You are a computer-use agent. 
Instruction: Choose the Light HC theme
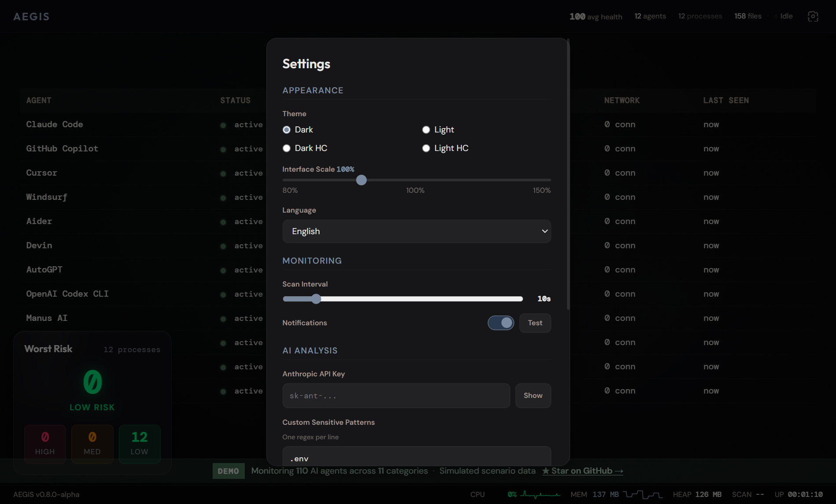tap(426, 148)
